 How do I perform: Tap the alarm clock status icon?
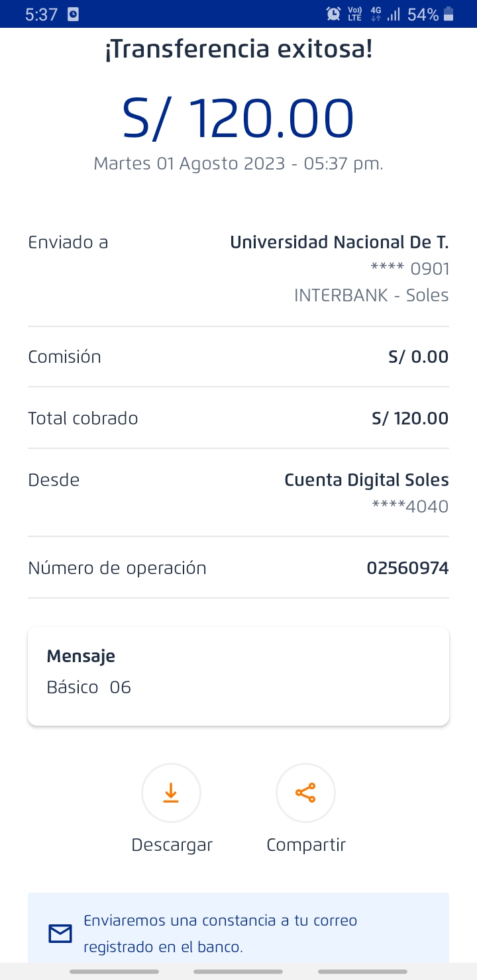click(x=334, y=14)
